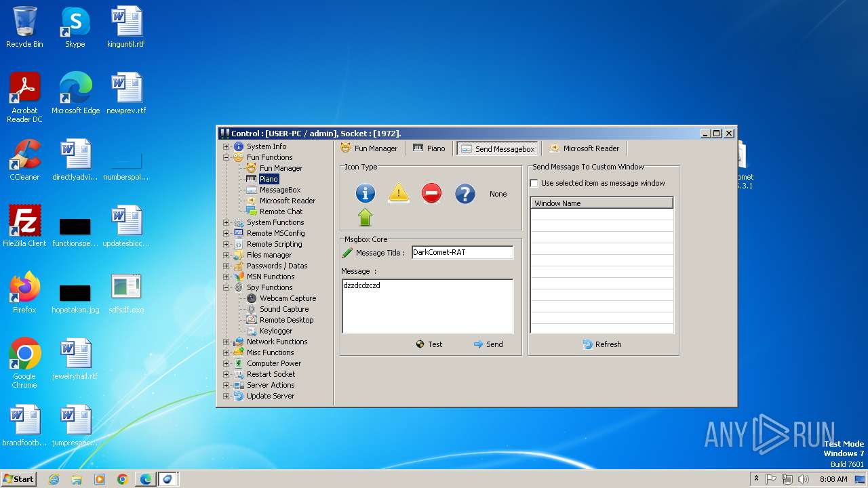Select the kinguntil.rtf desktop file
This screenshot has width=868, height=488.
click(x=126, y=27)
